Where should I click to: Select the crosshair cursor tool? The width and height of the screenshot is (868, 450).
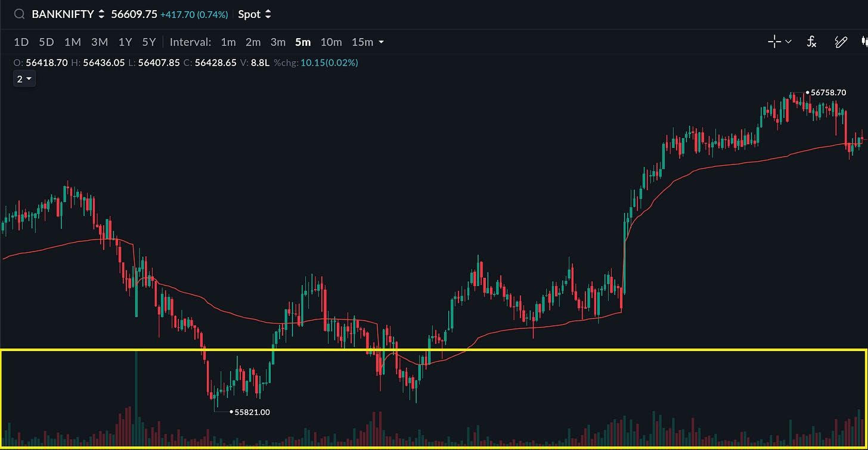(774, 42)
